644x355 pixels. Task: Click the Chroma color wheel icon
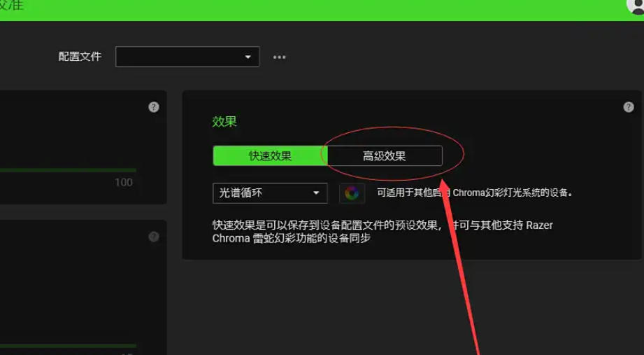(352, 193)
